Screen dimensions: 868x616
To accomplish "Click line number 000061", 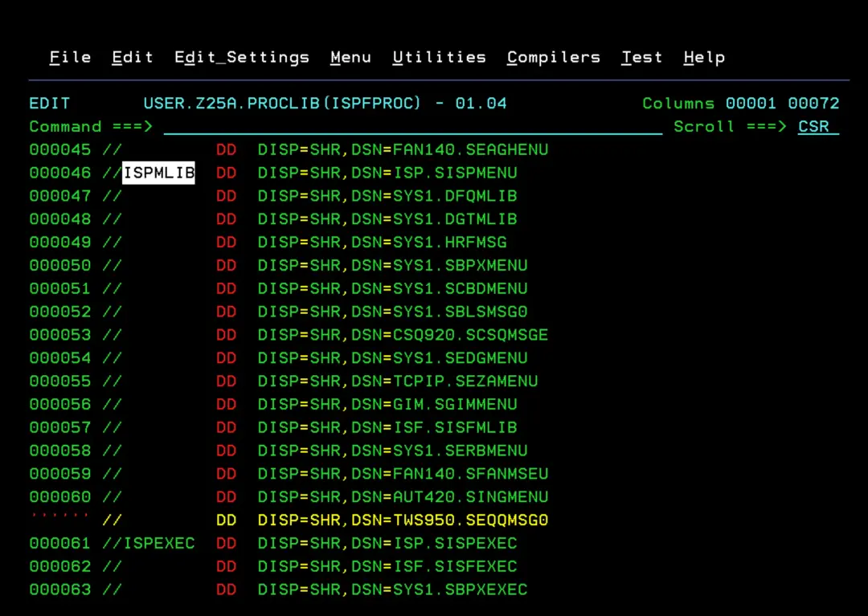I will point(59,544).
